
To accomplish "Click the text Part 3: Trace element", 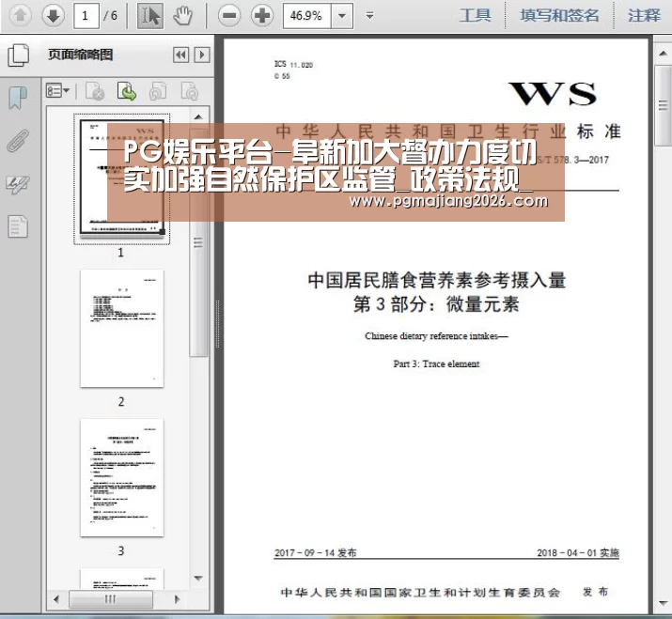I will coord(436,364).
